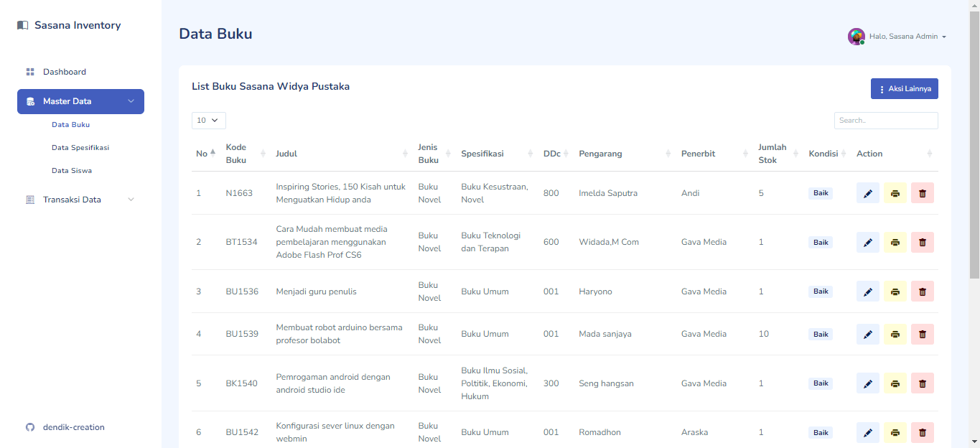980x448 pixels.
Task: Expand the Transaksi Data menu chevron
Action: pos(131,200)
